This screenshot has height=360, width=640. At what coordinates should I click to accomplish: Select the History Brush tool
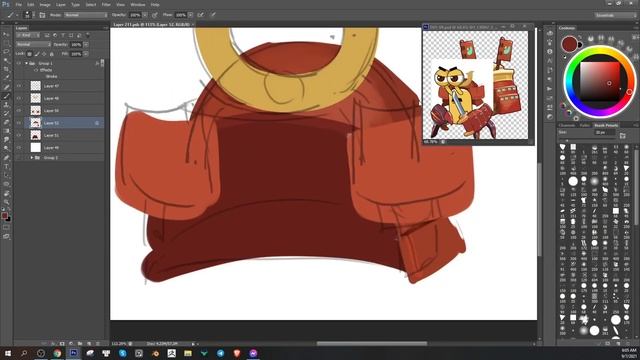point(6,113)
